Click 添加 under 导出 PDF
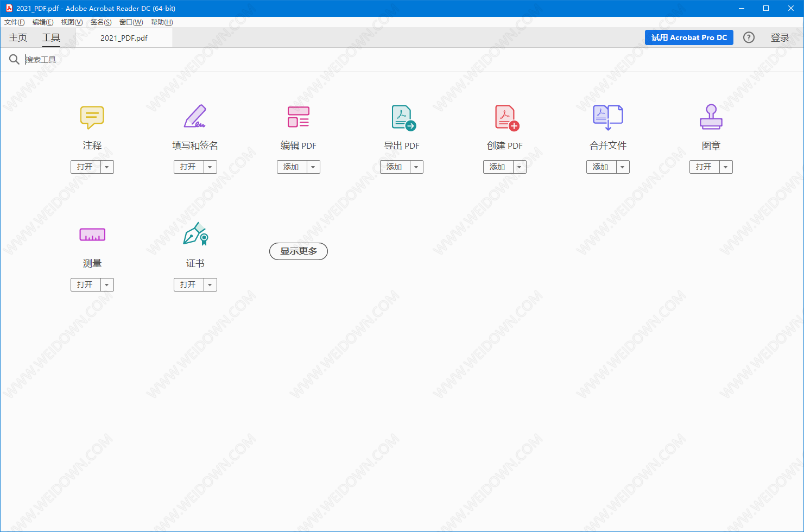This screenshot has height=532, width=804. pyautogui.click(x=395, y=167)
